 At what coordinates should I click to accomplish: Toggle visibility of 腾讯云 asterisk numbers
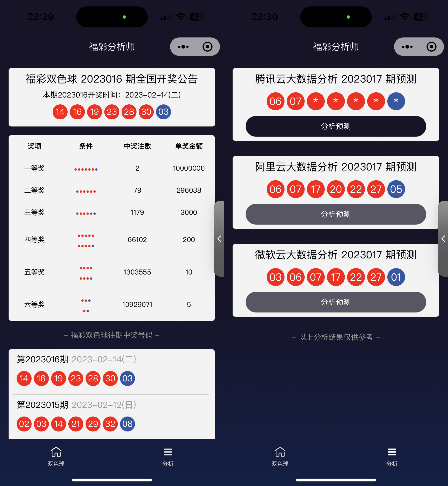(x=336, y=129)
